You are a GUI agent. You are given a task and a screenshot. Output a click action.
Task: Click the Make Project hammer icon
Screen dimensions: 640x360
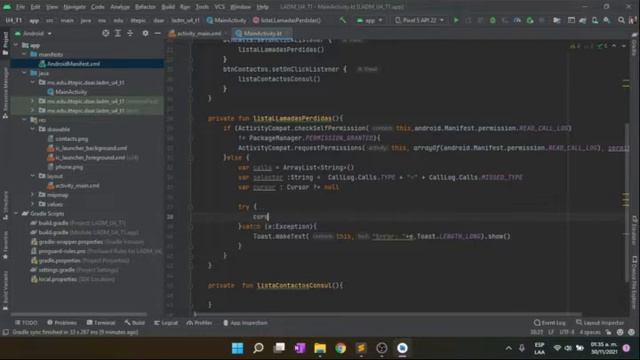343,20
